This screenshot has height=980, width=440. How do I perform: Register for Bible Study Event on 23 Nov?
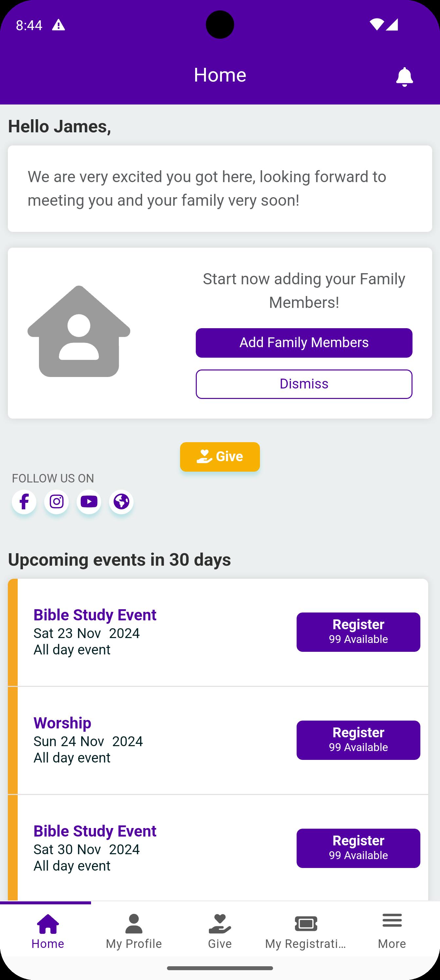pyautogui.click(x=358, y=632)
